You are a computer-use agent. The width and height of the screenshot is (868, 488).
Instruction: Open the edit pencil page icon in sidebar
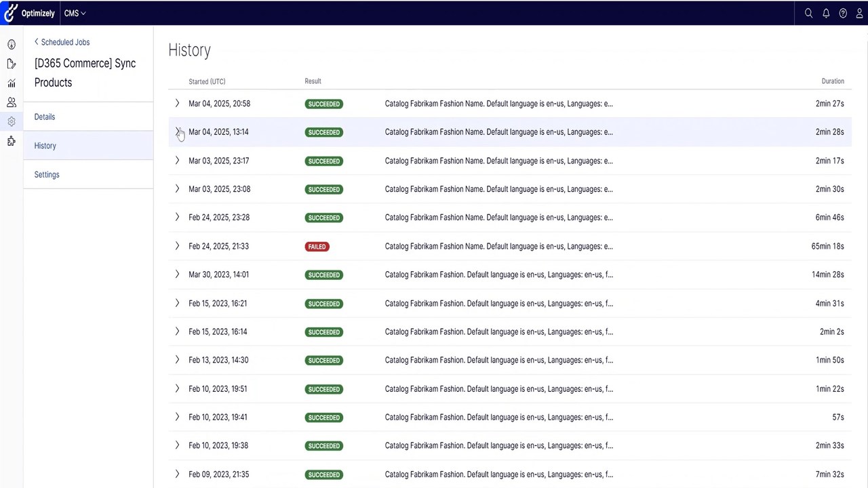point(12,64)
